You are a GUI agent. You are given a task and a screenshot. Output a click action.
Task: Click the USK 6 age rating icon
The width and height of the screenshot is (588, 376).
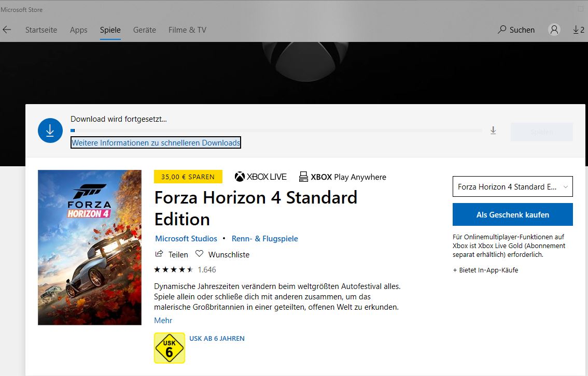point(169,348)
